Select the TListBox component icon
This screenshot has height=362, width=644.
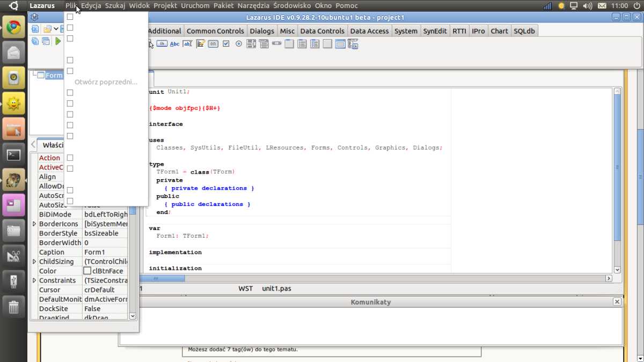click(251, 44)
